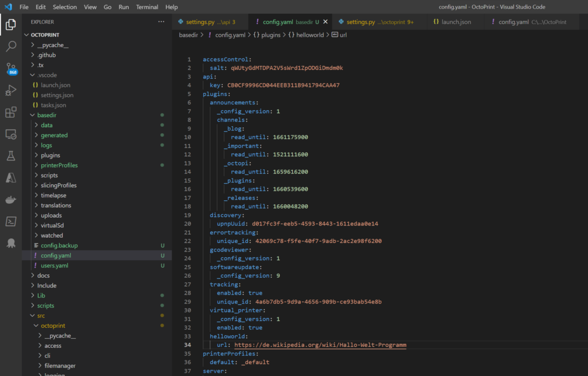
Task: Open the config.backup file
Action: click(59, 246)
